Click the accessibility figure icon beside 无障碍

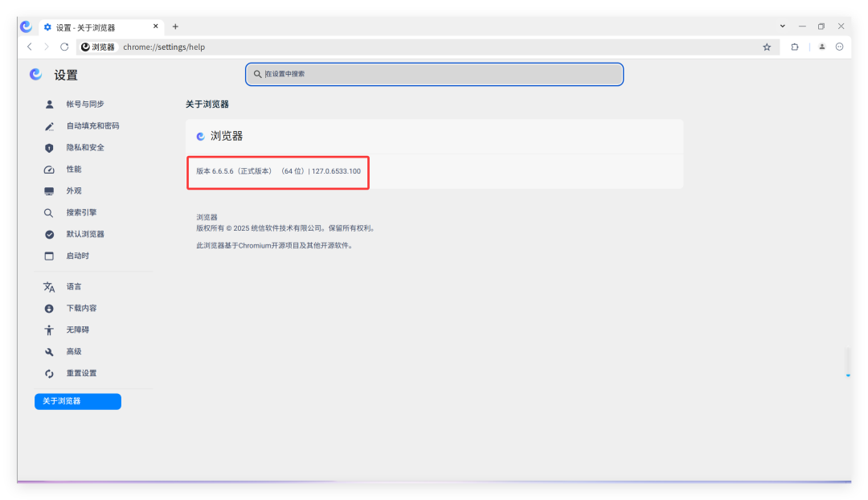pyautogui.click(x=49, y=330)
